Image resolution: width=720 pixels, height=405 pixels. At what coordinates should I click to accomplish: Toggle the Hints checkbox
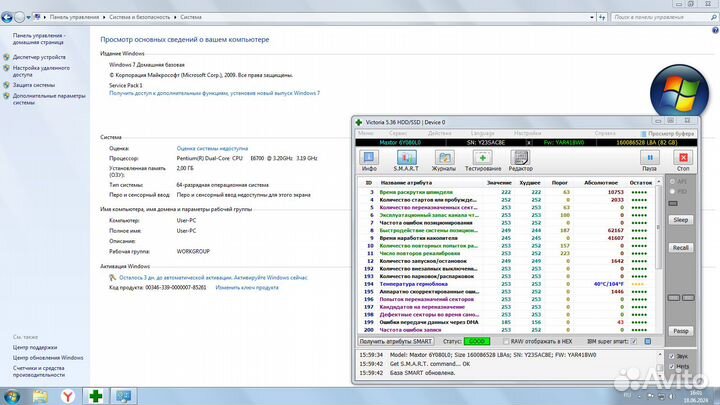[672, 366]
